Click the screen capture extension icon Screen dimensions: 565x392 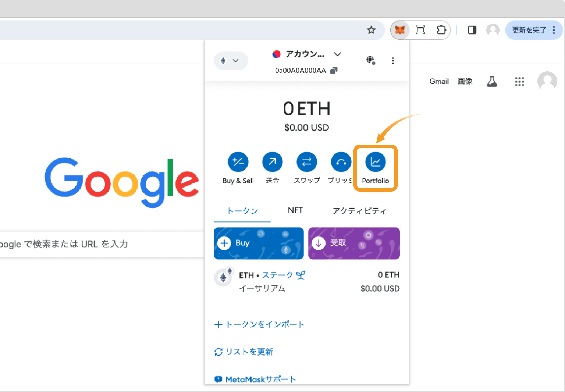420,30
